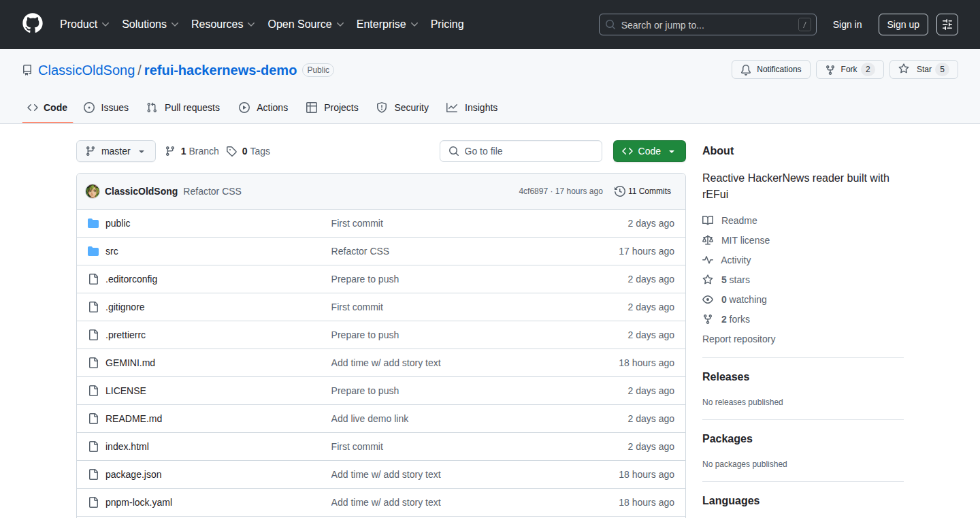The height and width of the screenshot is (518, 980).
Task: Open the master branch dropdown
Action: 116,151
